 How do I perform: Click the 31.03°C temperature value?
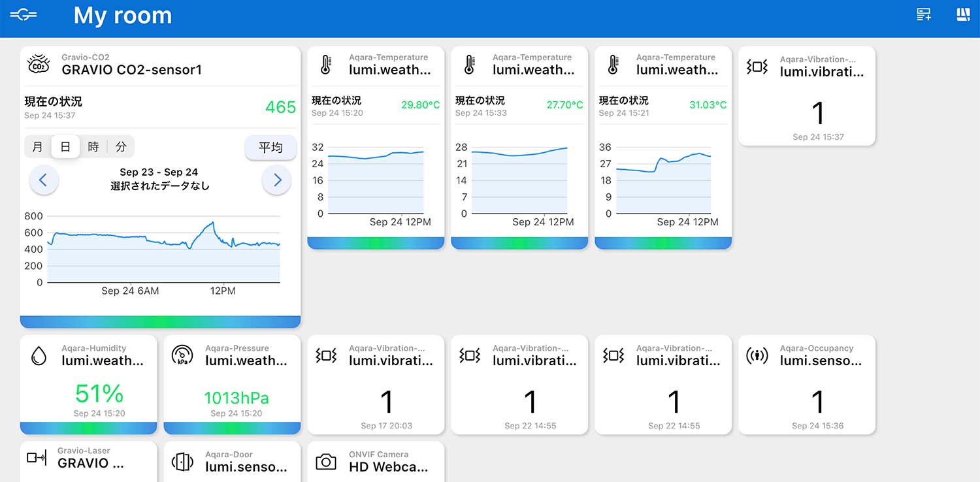point(708,104)
